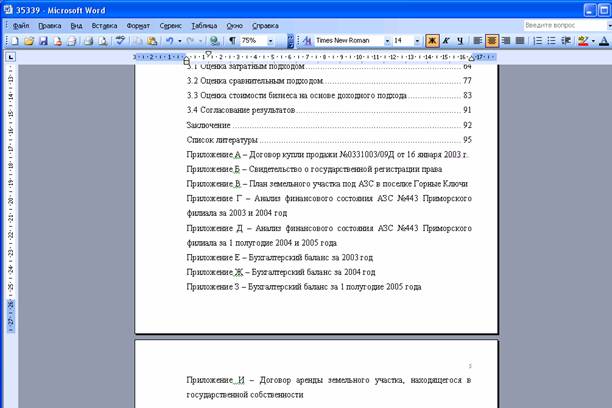Align text right

pyautogui.click(x=506, y=41)
